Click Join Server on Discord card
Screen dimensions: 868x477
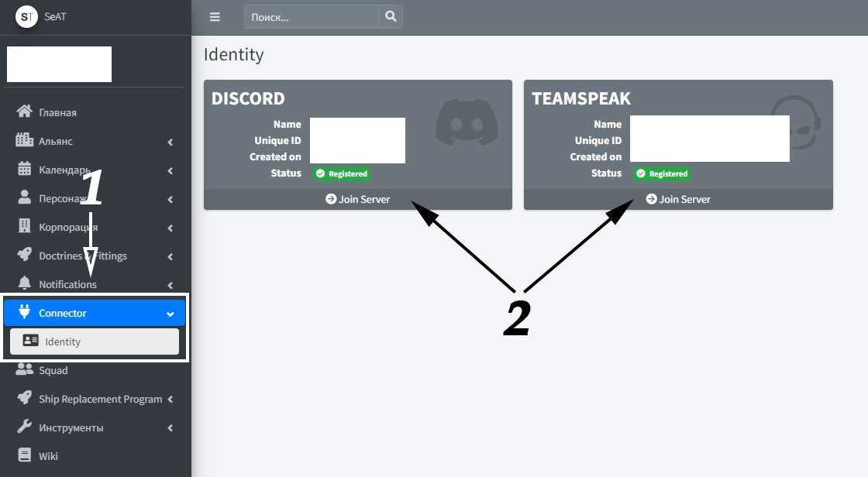(x=357, y=199)
